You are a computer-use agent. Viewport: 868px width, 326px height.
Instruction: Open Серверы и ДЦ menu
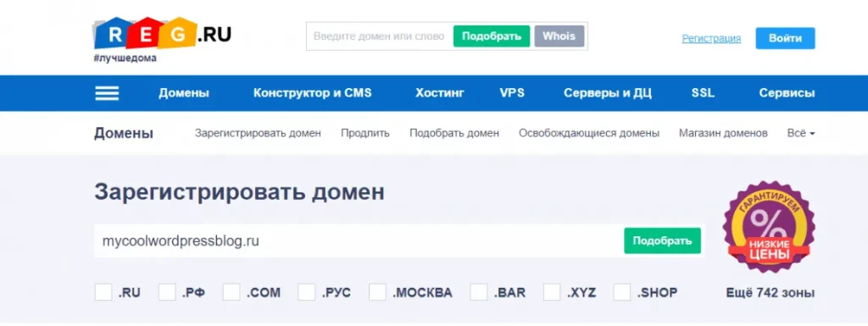(608, 93)
